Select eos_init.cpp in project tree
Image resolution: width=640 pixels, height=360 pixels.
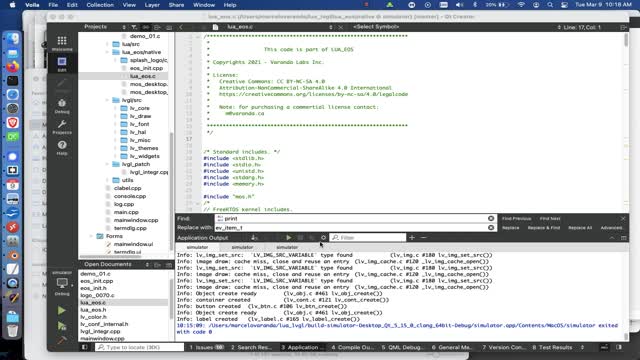point(146,68)
